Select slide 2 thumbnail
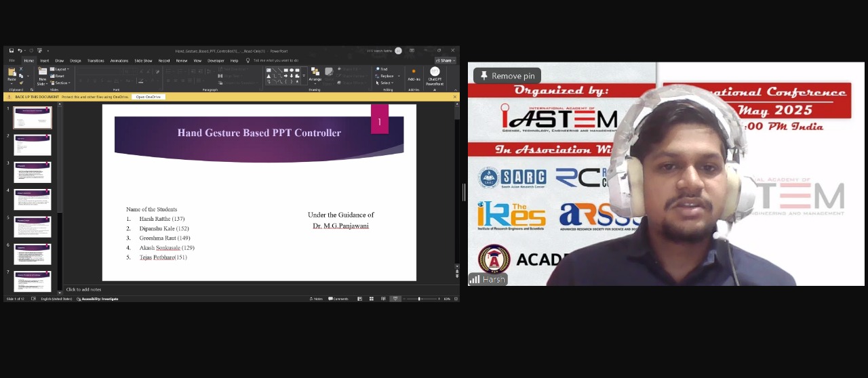This screenshot has height=378, width=868. click(33, 144)
